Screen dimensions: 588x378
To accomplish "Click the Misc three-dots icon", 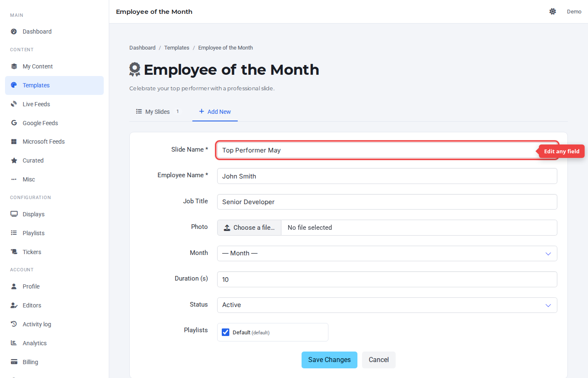I will click(x=14, y=179).
